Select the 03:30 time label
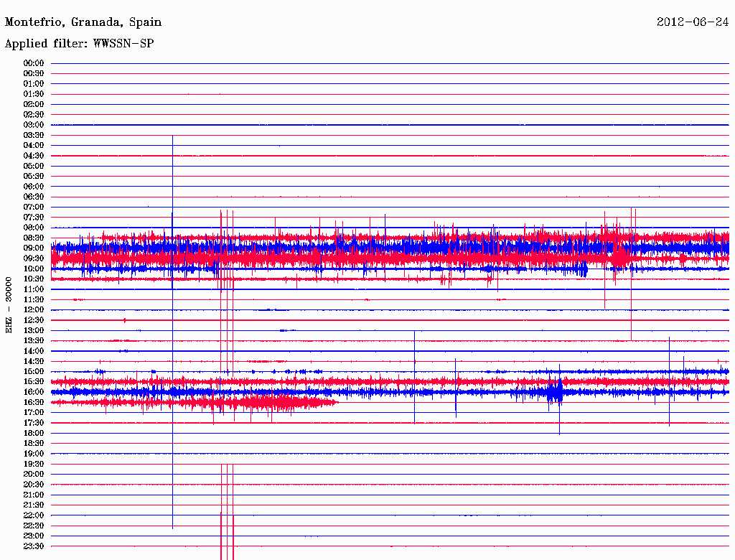735x560 pixels. click(x=33, y=135)
